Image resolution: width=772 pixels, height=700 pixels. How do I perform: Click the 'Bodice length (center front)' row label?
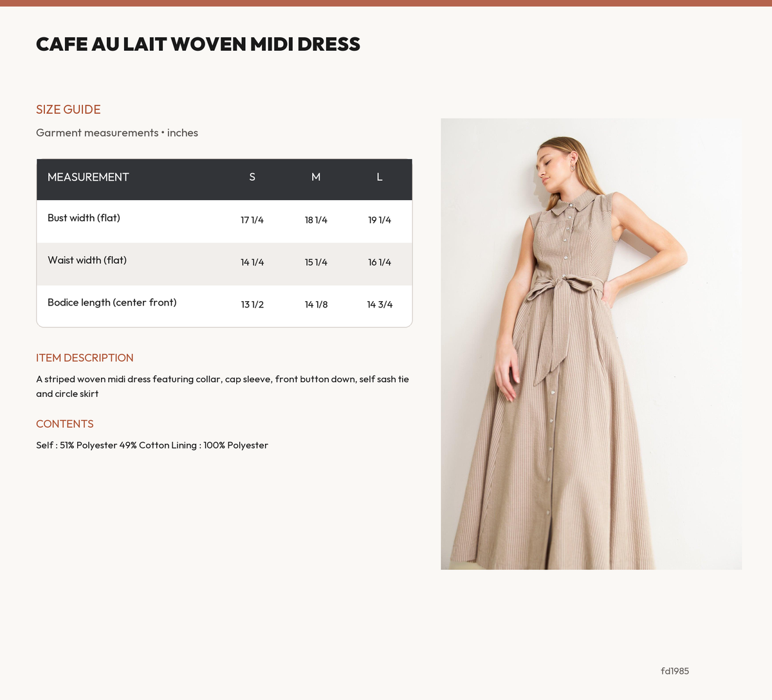tap(112, 302)
